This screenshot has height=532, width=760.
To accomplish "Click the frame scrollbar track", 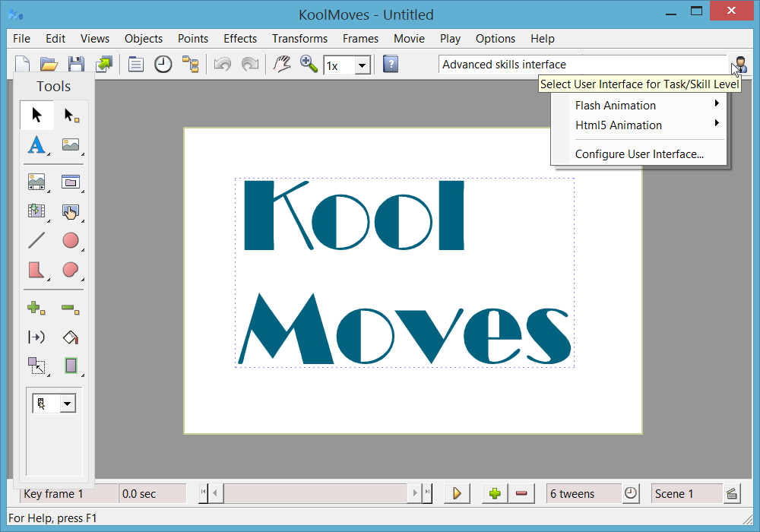I will [315, 493].
